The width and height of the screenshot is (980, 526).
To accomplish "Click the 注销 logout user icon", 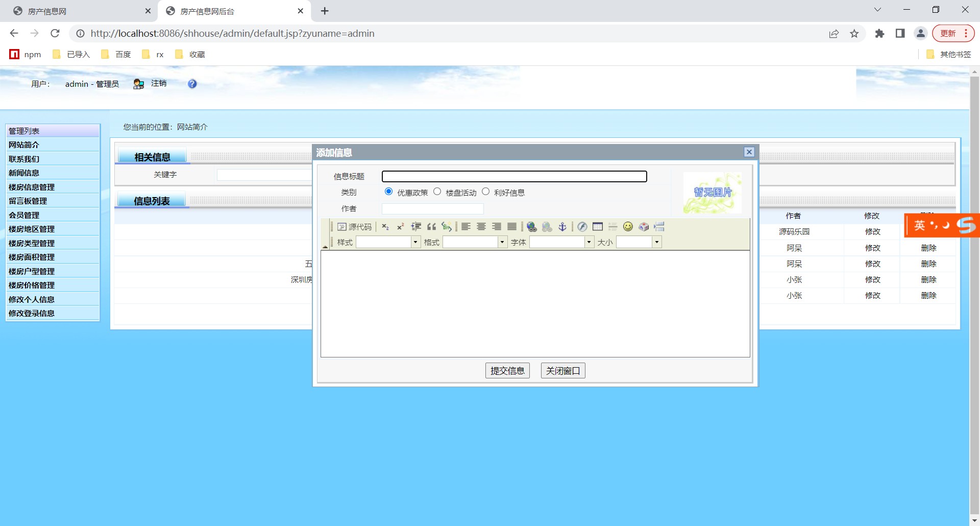I will click(x=138, y=84).
